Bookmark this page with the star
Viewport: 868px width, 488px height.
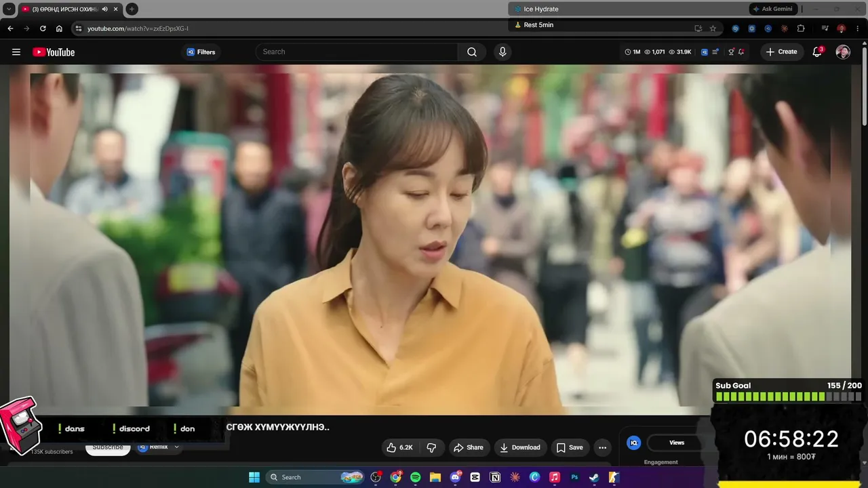coord(713,28)
